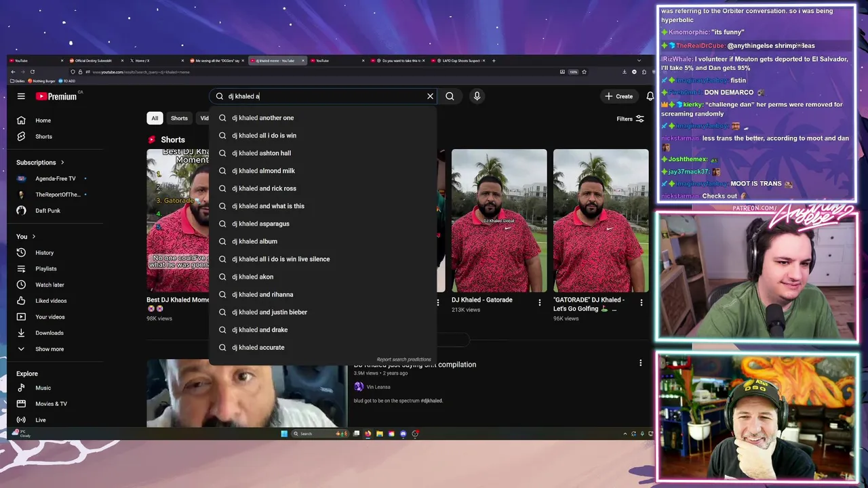Viewport: 868px width, 488px height.
Task: Open the 'Nothing Burger' bookmark
Action: pos(42,81)
